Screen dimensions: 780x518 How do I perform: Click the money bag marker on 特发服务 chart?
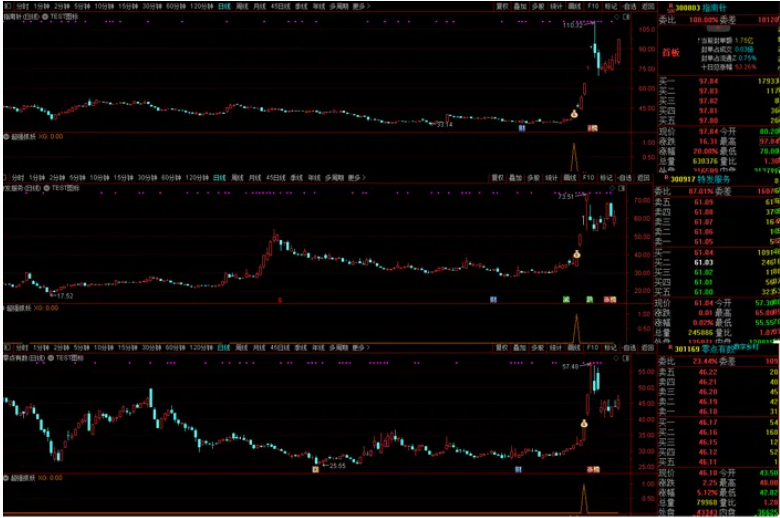[576, 257]
